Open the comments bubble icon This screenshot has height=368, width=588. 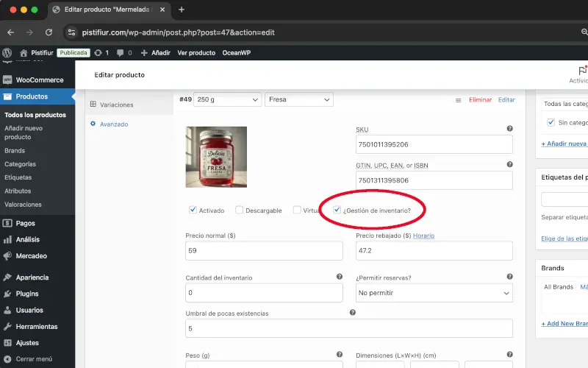point(120,53)
